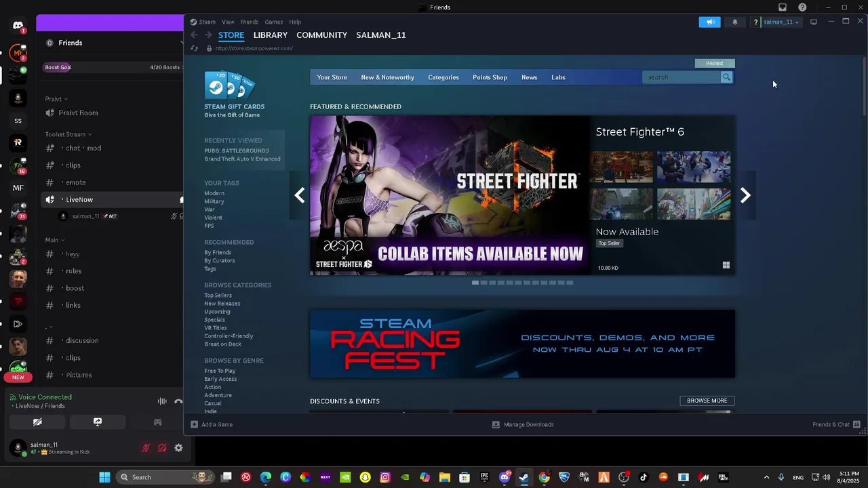The image size is (868, 488).
Task: Click the Windows Start button
Action: [x=105, y=477]
